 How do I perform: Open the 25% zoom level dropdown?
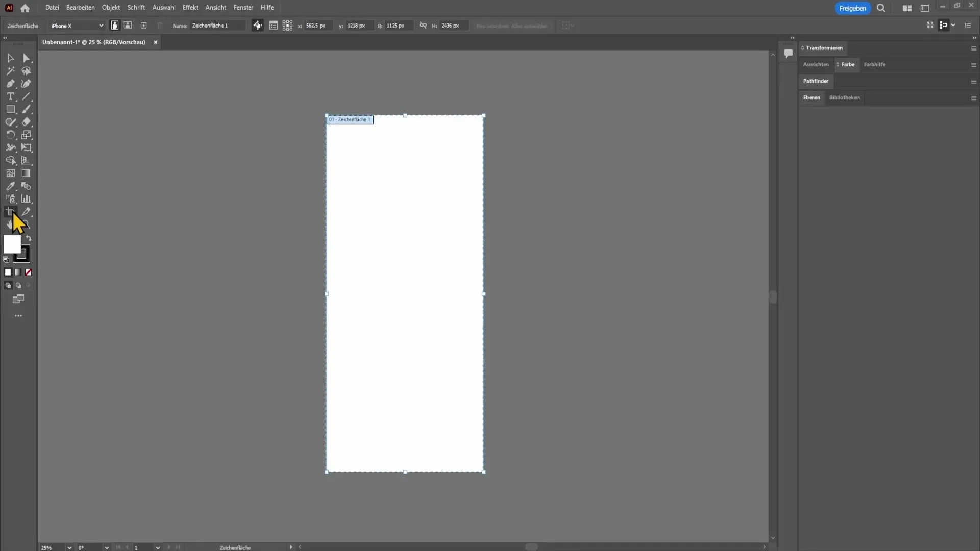(x=69, y=547)
